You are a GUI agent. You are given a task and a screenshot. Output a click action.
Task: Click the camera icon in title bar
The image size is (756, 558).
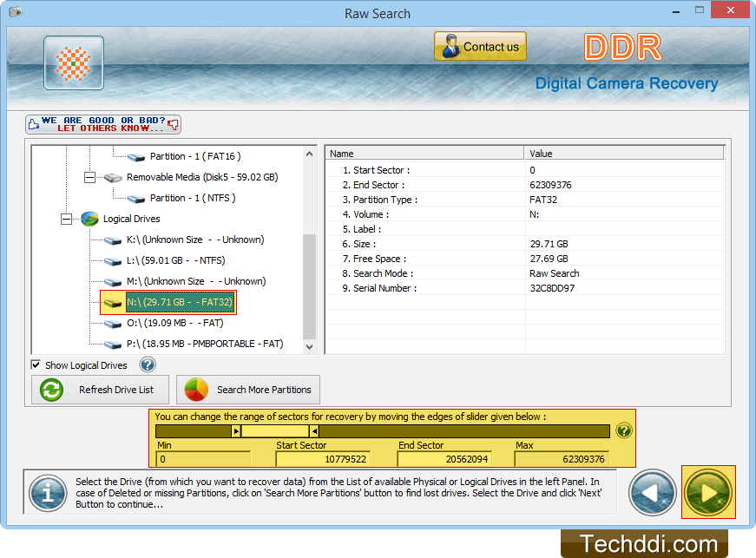pos(16,11)
